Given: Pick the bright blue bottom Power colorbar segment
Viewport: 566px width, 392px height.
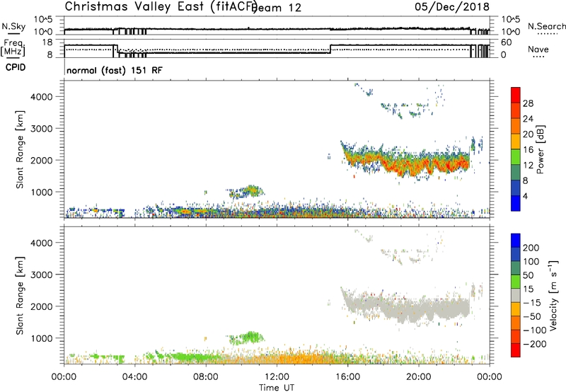Looking at the screenshot, I should click(516, 203).
